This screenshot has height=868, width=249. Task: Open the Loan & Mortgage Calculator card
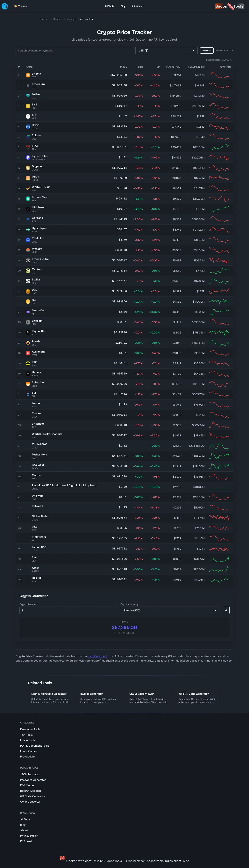tap(51, 697)
